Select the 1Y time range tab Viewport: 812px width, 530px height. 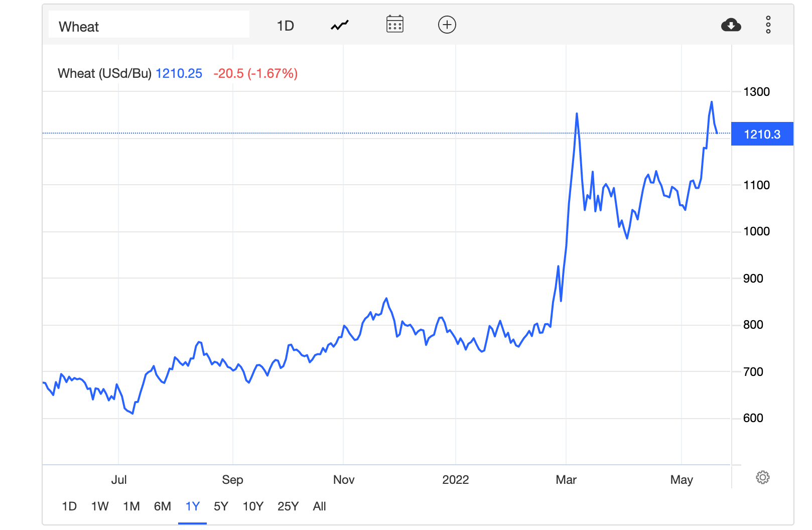[193, 506]
